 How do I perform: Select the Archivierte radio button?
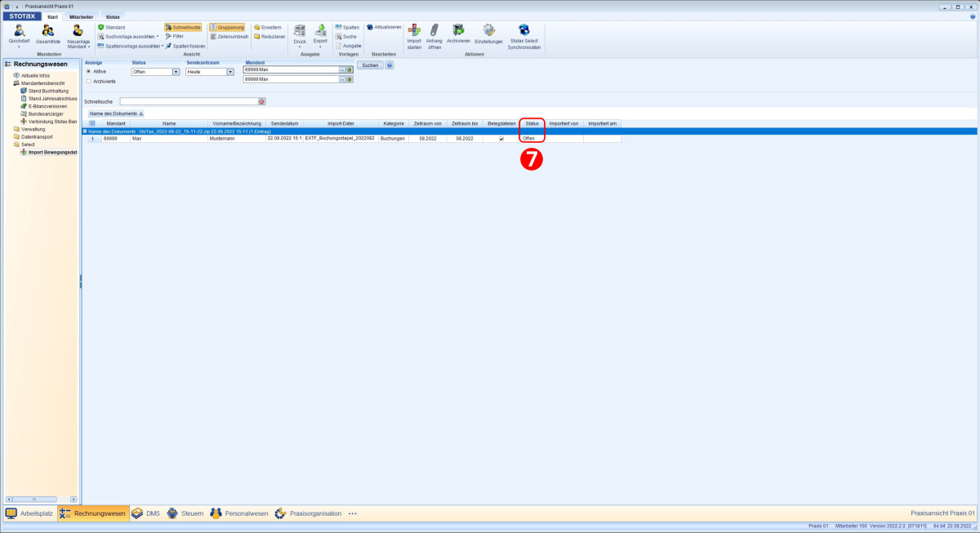88,82
